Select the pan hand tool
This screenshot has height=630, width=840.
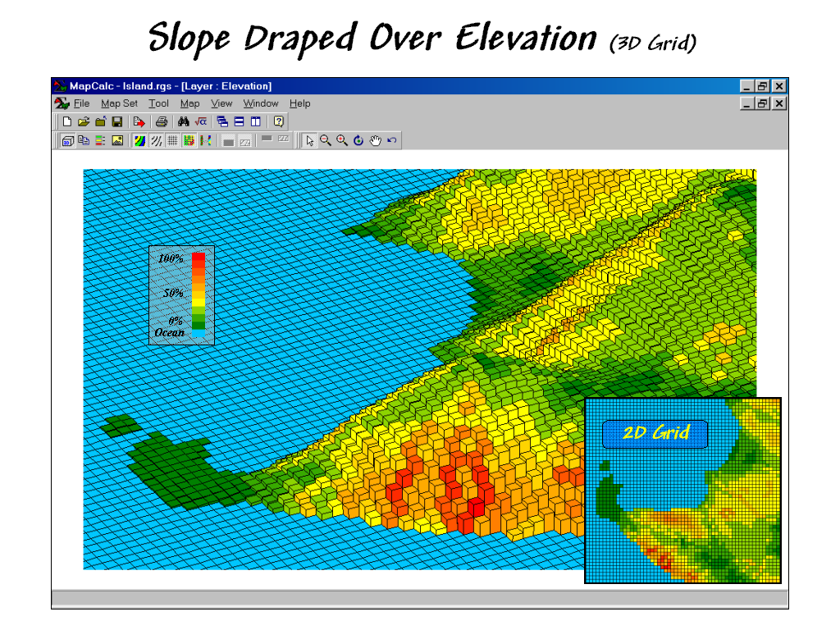pyautogui.click(x=376, y=141)
